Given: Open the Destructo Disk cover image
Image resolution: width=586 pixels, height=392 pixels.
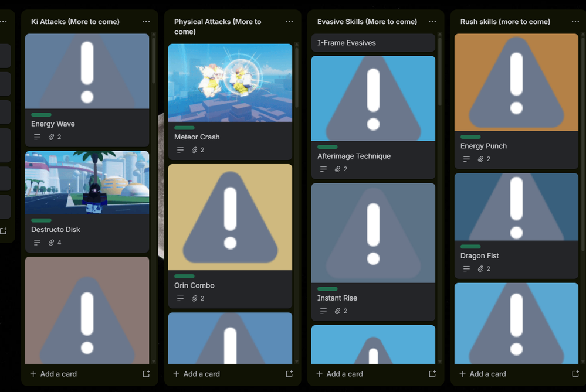Looking at the screenshot, I should [87, 183].
